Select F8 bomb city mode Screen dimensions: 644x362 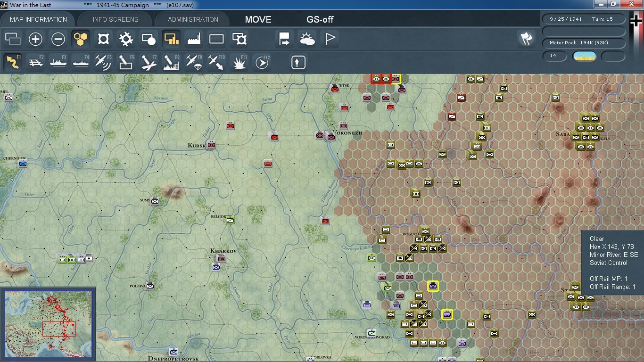click(x=171, y=62)
